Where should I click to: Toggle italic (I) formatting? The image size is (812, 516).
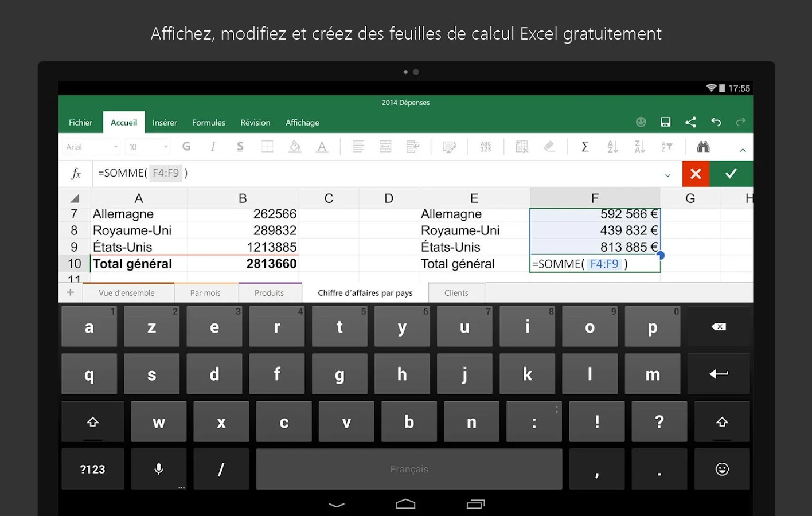point(213,147)
